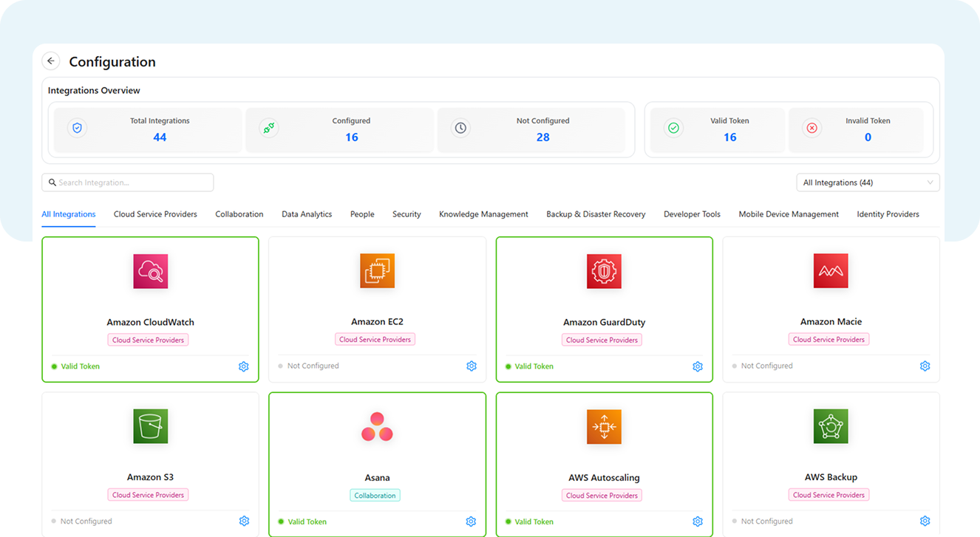The image size is (980, 537).
Task: Open Amazon S3 settings gear
Action: (244, 521)
